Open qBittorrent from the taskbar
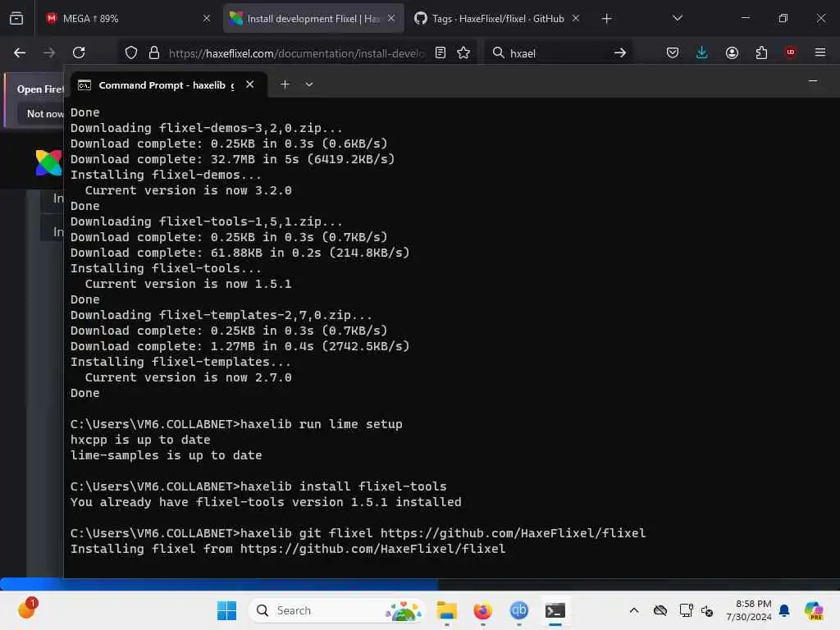 point(518,610)
